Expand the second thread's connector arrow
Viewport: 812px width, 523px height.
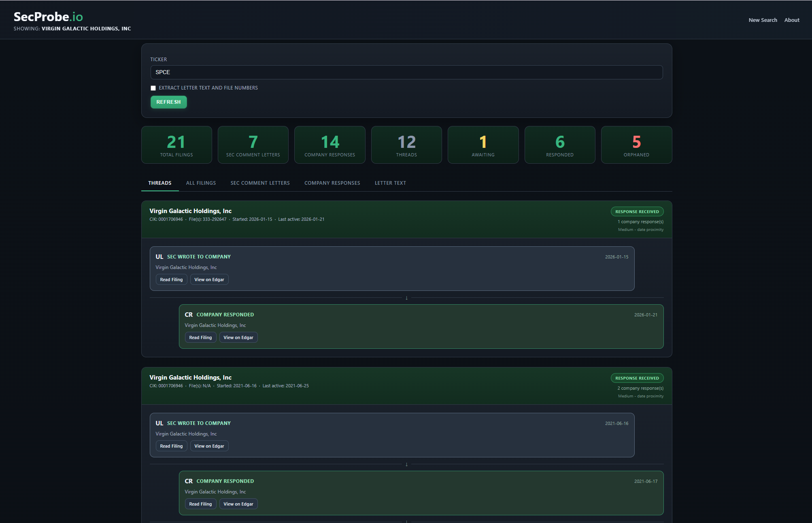(x=406, y=464)
